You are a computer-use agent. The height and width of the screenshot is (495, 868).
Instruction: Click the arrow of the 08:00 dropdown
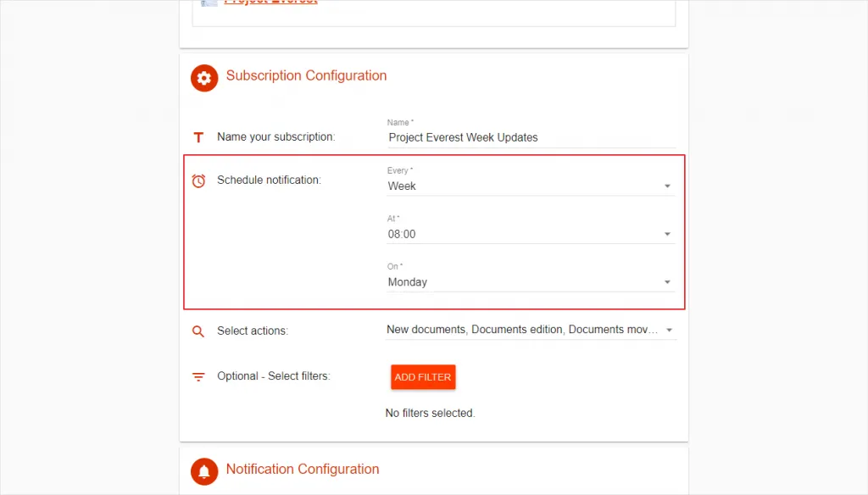click(667, 235)
